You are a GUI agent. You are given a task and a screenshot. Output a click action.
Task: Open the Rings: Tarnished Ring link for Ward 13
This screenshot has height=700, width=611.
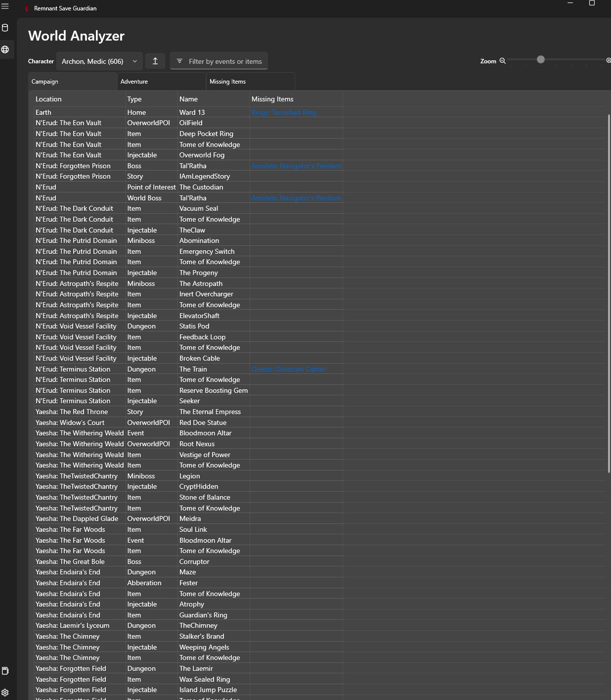point(283,112)
